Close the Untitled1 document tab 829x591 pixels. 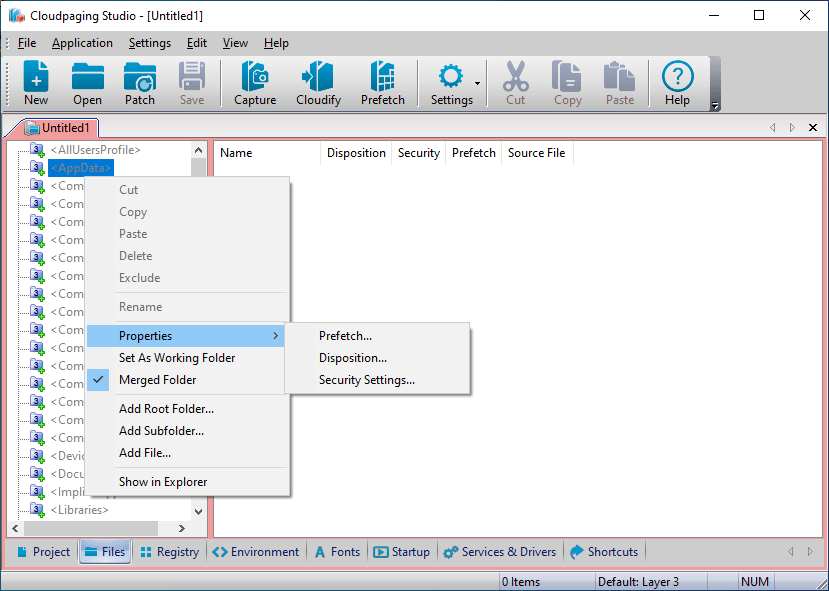tap(813, 127)
